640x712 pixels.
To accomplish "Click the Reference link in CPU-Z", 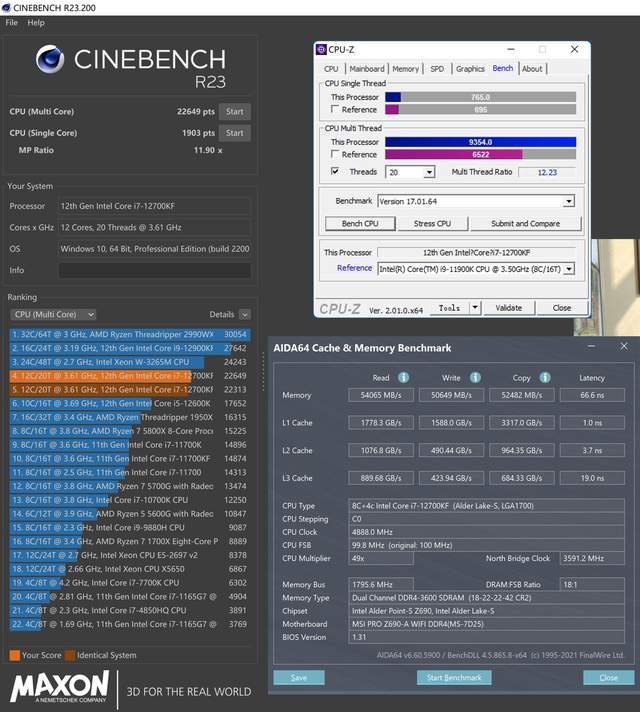I will tap(354, 268).
